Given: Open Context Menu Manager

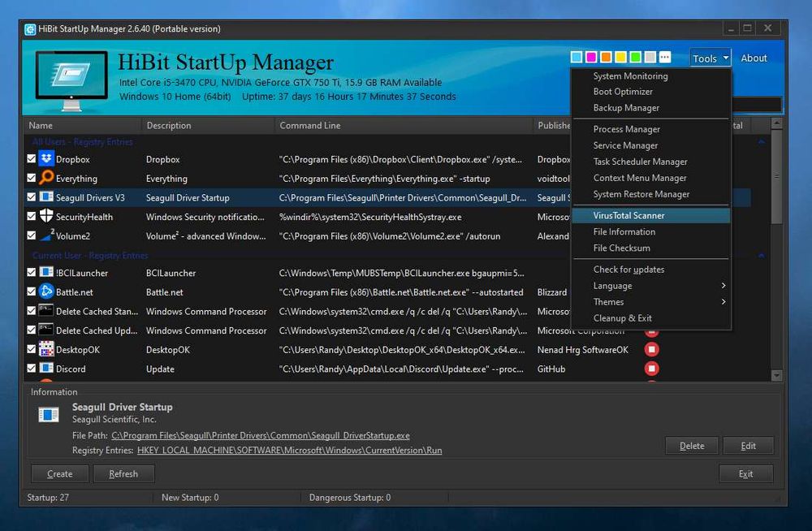Looking at the screenshot, I should (x=651, y=178).
